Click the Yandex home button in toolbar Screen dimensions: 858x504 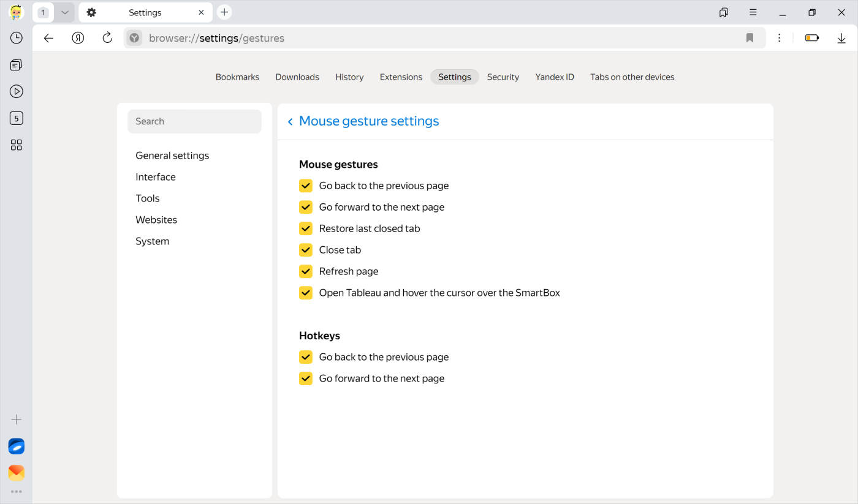coord(78,38)
